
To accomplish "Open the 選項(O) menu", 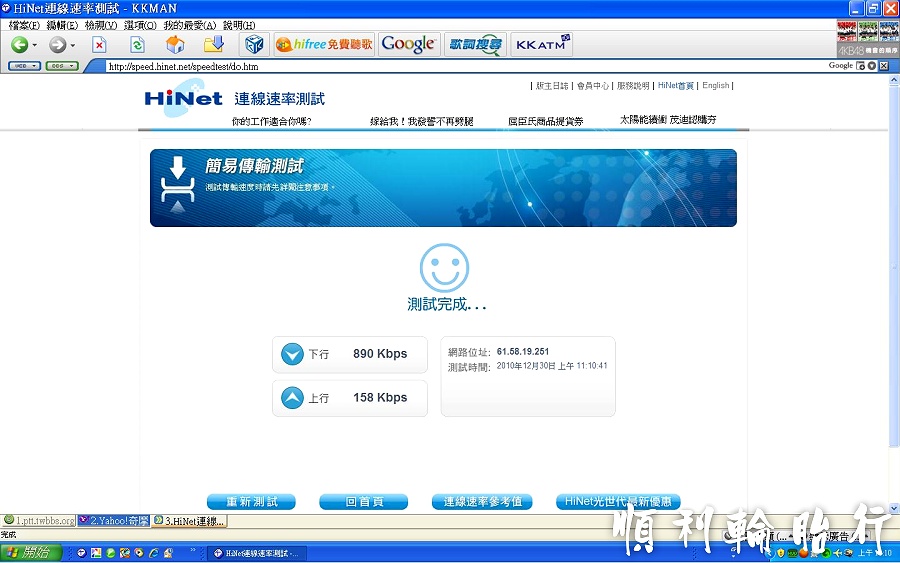I will tap(140, 25).
